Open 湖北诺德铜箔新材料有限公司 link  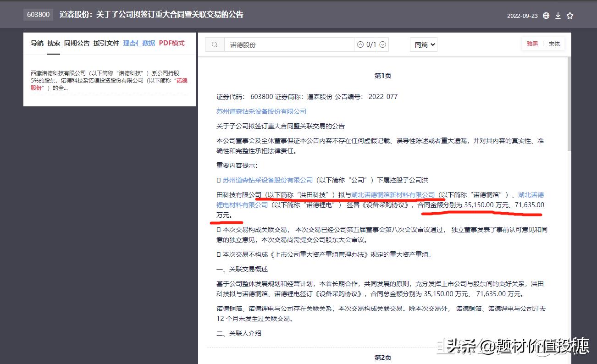click(x=393, y=195)
